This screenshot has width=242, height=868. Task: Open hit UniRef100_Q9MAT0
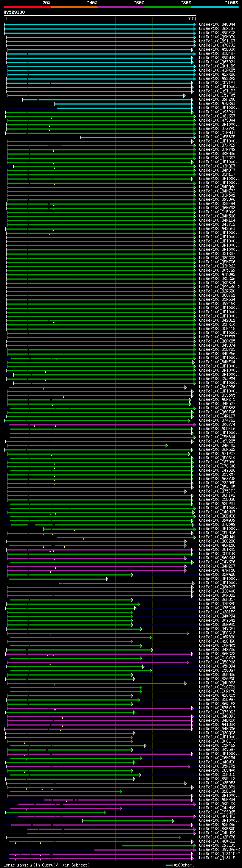tap(217, 37)
